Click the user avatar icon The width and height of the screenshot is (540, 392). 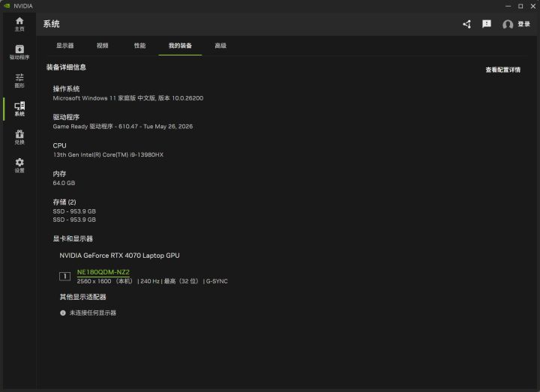pyautogui.click(x=508, y=25)
